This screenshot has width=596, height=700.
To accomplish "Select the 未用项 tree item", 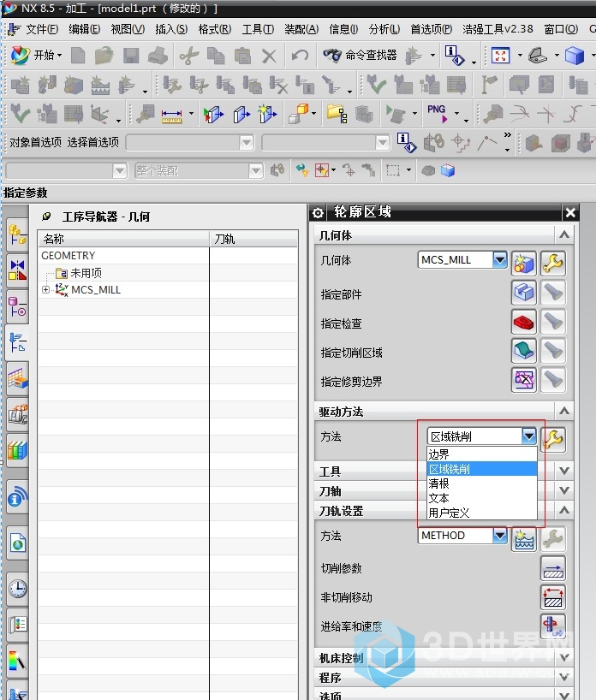I will point(86,273).
